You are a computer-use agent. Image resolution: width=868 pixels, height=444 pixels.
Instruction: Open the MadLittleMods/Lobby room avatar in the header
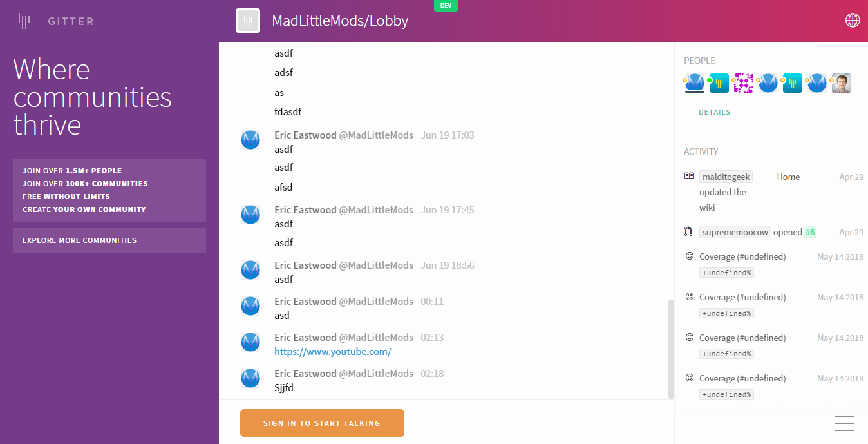248,21
